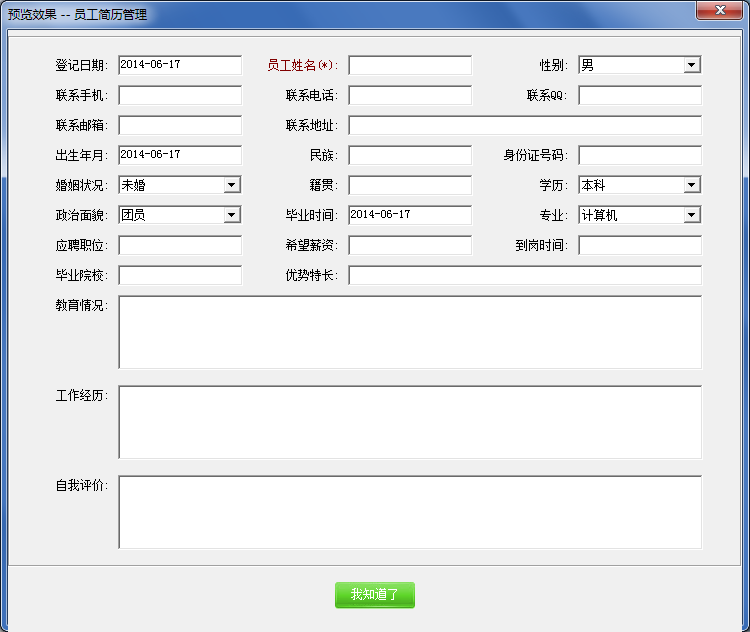Click the 教育情况 label text
Viewport: 750px width, 632px height.
[82, 305]
